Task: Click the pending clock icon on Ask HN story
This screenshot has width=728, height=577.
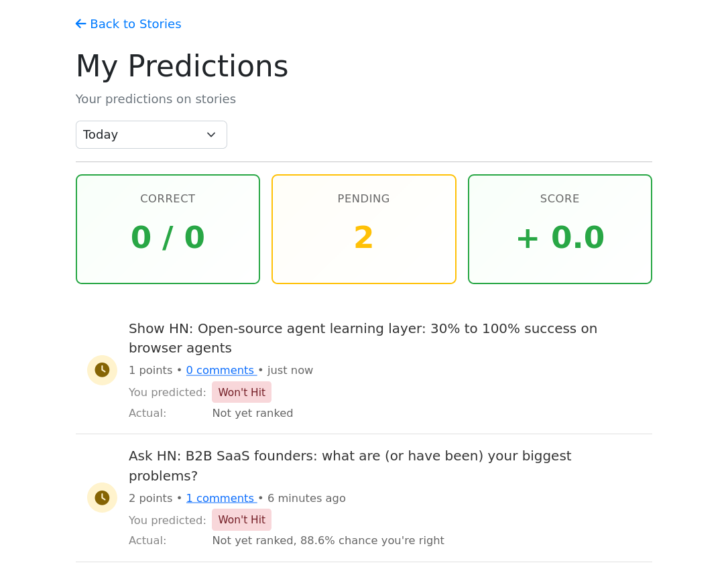Action: click(102, 497)
